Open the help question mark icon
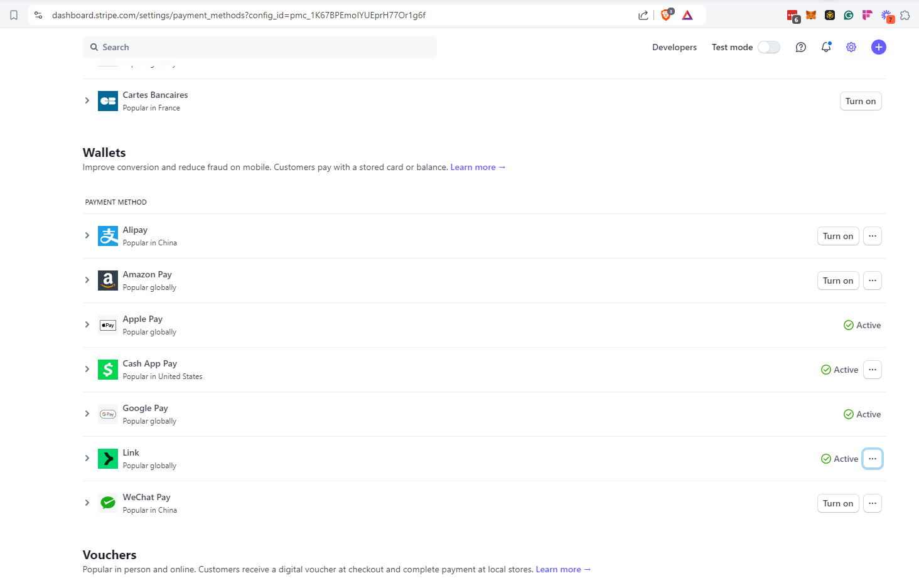 tap(801, 47)
